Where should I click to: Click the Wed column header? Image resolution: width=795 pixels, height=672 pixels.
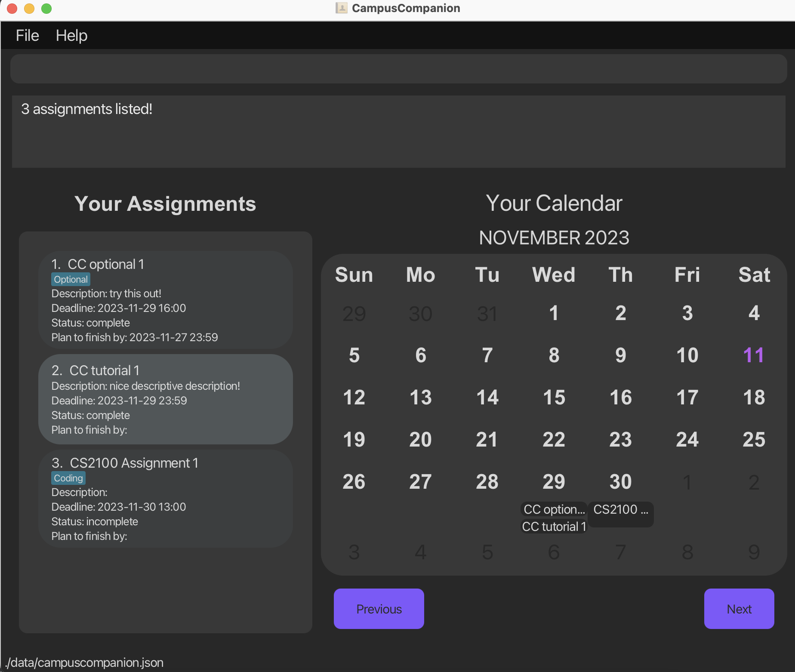(554, 274)
